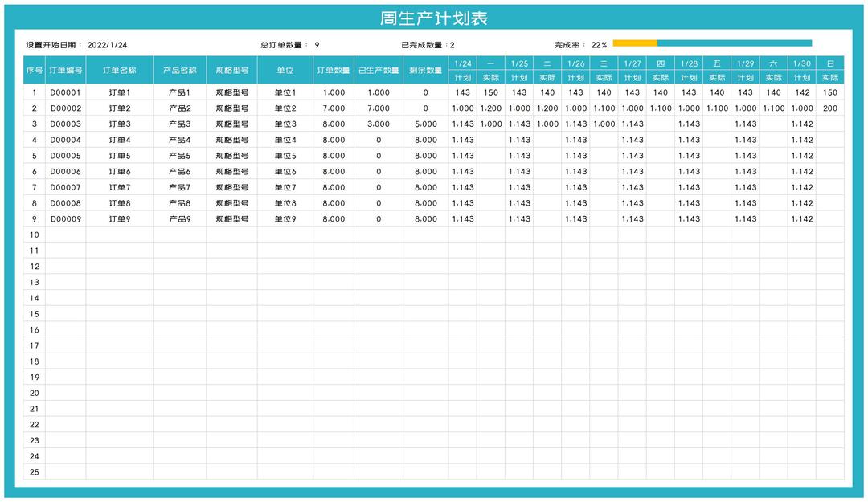Click the total order count value 9
This screenshot has width=868, height=502.
317,45
